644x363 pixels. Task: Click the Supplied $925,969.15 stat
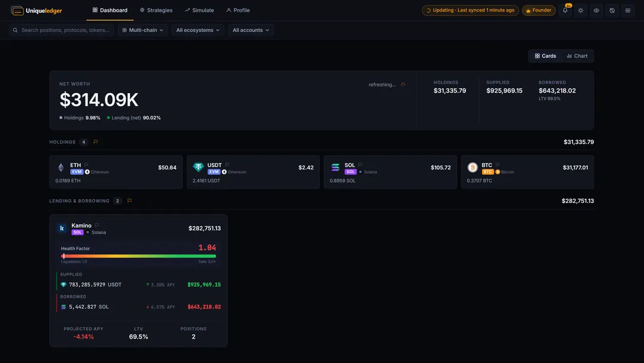pos(504,87)
